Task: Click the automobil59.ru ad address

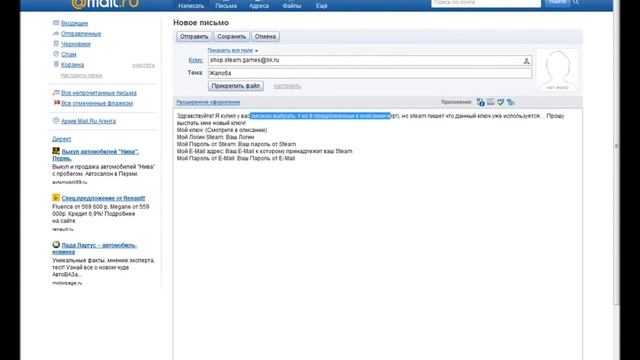Action: pos(69,182)
